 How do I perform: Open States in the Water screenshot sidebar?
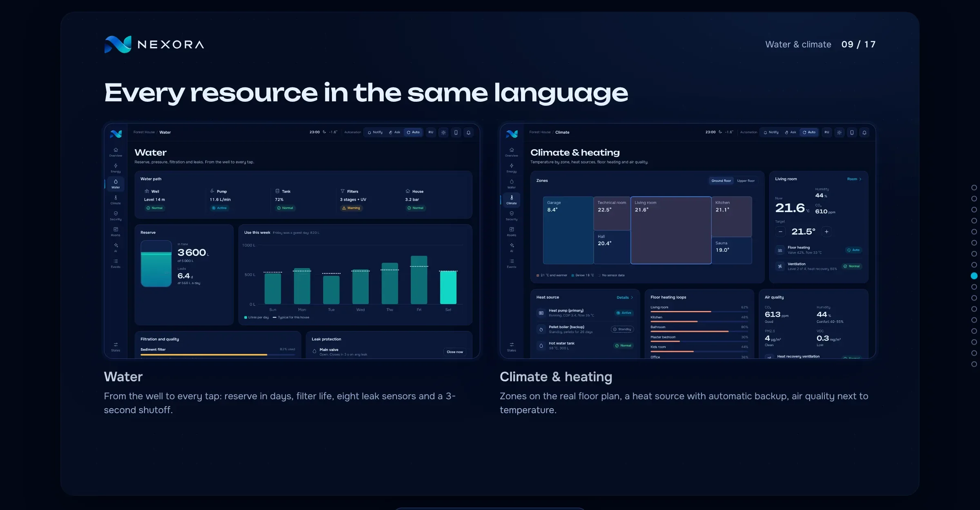pyautogui.click(x=116, y=347)
